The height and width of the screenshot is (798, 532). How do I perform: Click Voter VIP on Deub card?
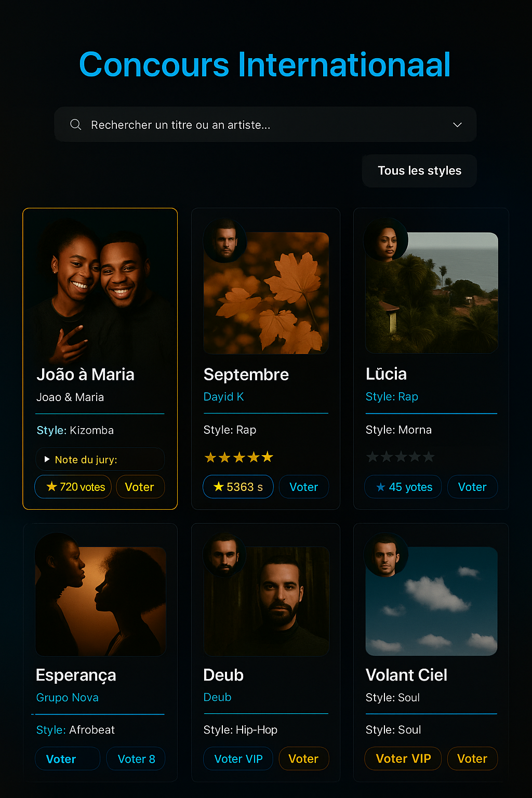[238, 759]
